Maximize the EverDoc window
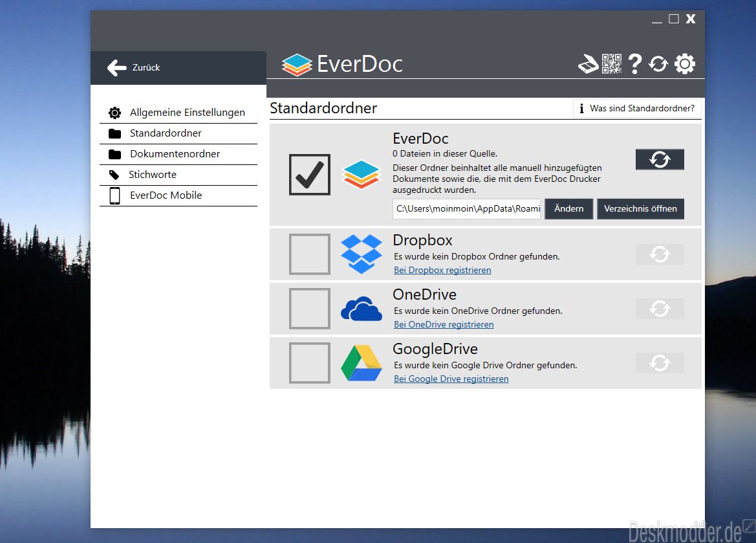 click(674, 19)
